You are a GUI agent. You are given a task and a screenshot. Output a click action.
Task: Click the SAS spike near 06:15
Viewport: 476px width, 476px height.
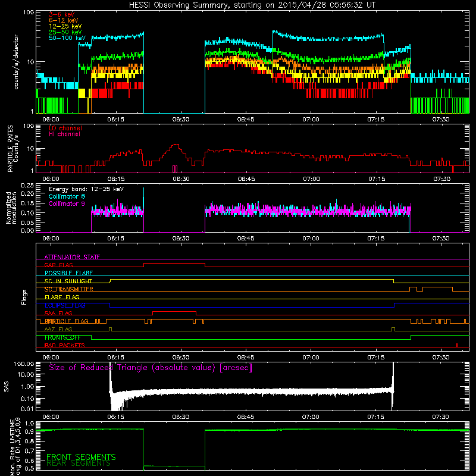(x=111, y=378)
